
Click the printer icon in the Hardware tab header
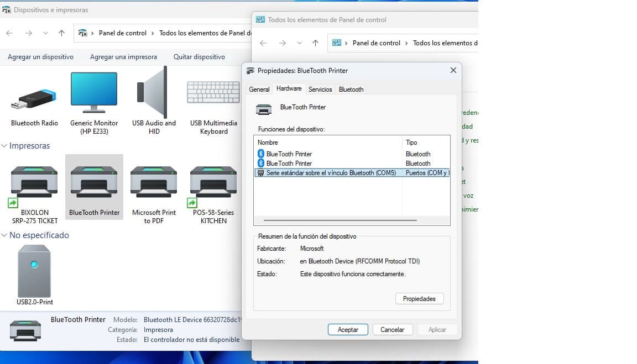[x=264, y=109]
